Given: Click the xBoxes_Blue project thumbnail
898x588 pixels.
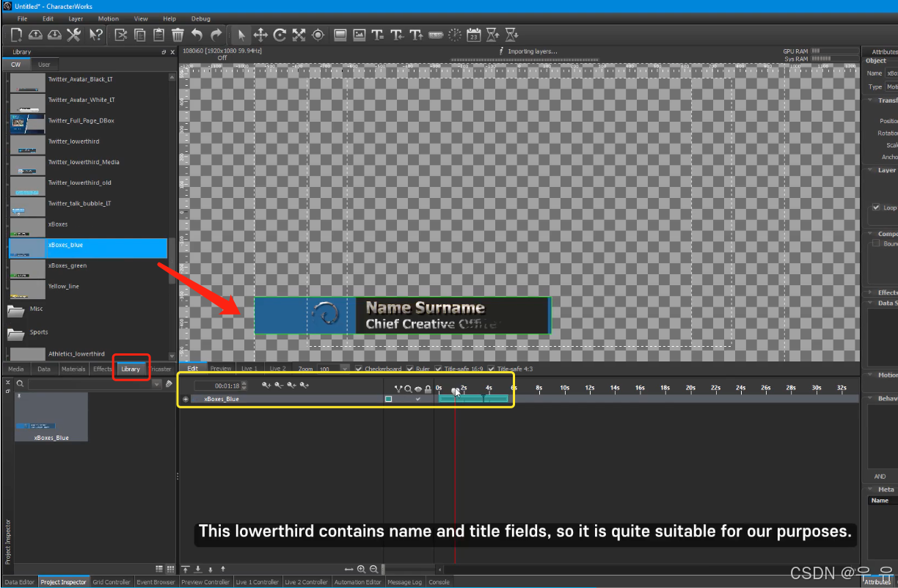Looking at the screenshot, I should point(51,416).
